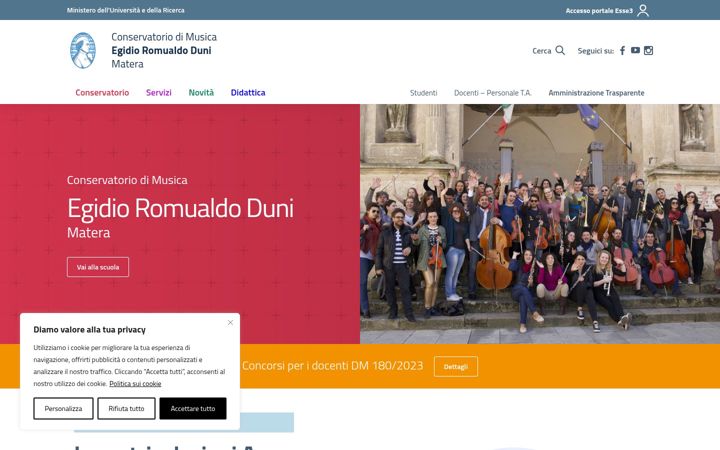720x450 pixels.
Task: Click Diamo valore alla tua privacy heading
Action: coord(89,330)
